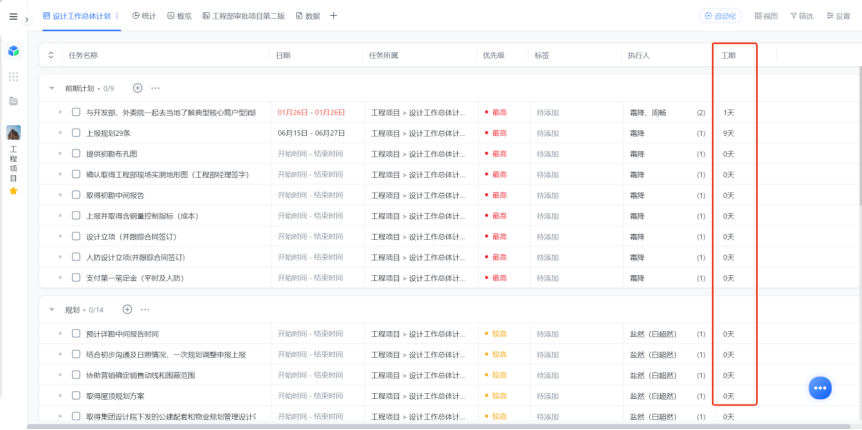
Task: Click the 优先级 column header
Action: coord(493,56)
